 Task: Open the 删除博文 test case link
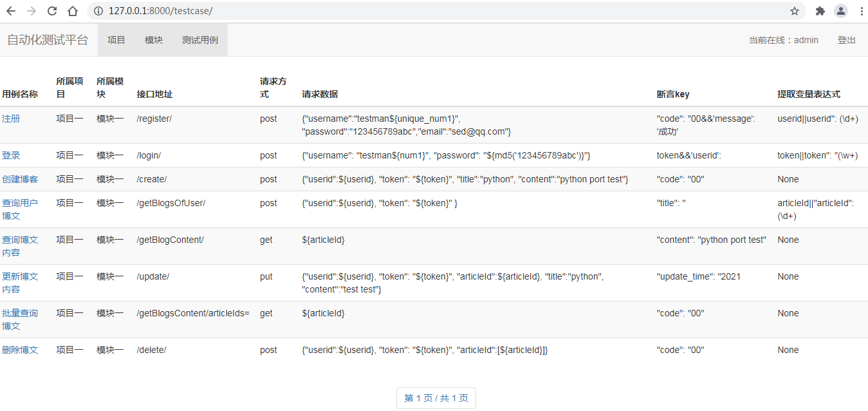pyautogui.click(x=20, y=350)
